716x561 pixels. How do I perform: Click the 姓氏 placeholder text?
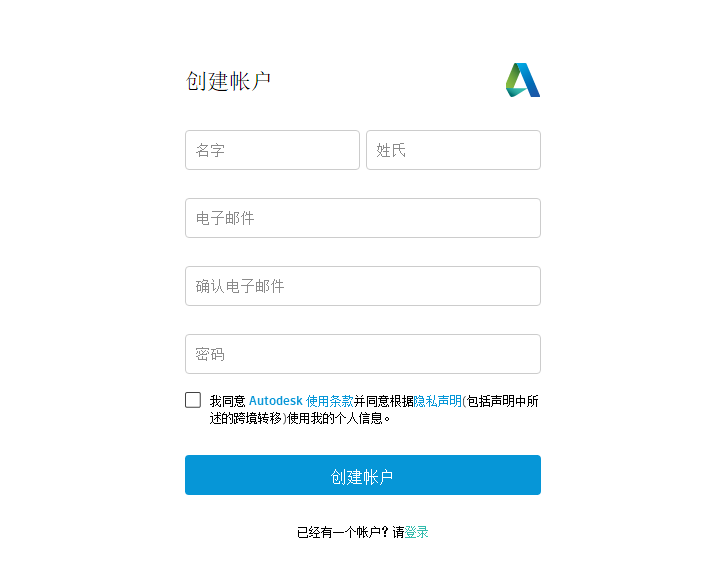pyautogui.click(x=391, y=150)
